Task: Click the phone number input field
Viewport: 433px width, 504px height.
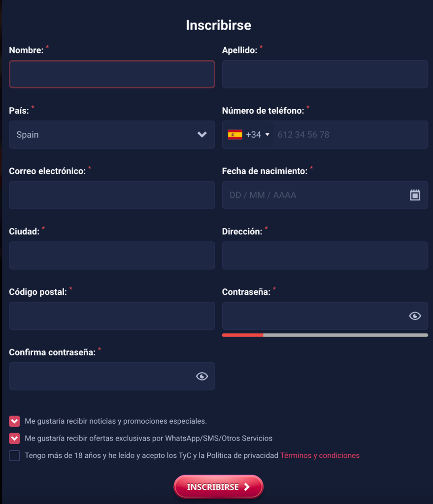Action: tap(350, 135)
